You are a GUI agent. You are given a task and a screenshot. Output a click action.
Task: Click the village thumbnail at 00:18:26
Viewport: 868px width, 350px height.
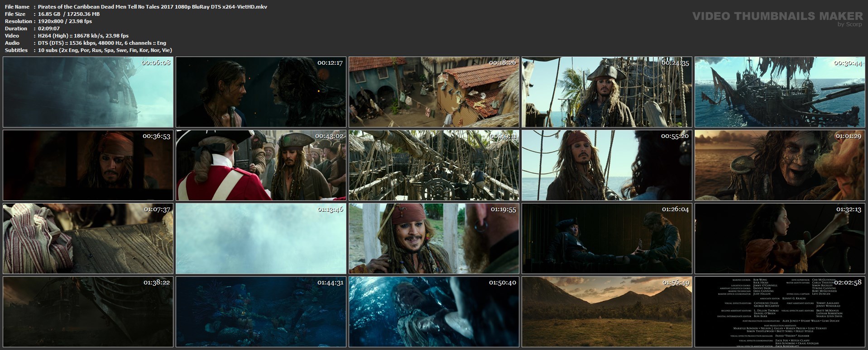(434, 92)
